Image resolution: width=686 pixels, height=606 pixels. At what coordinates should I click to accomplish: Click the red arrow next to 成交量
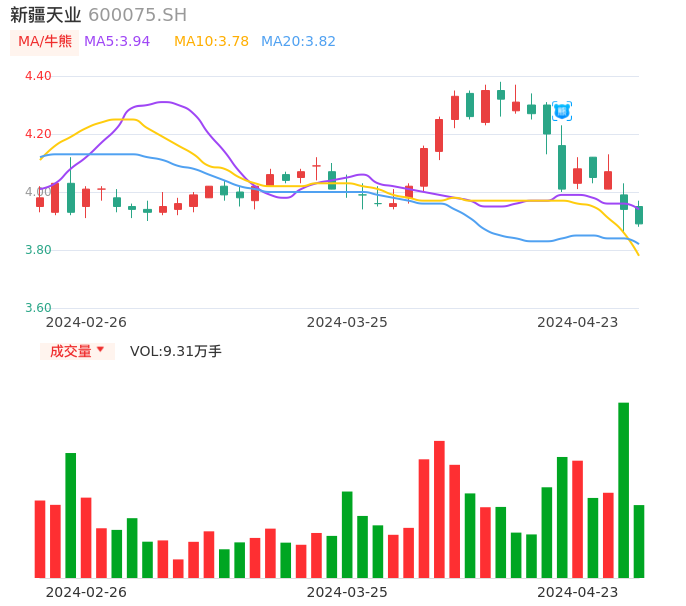click(x=100, y=350)
